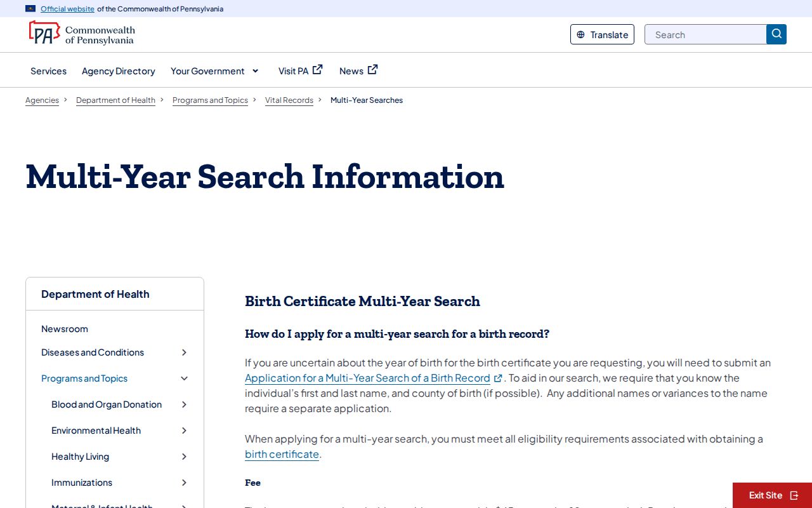Go to Department of Health breadcrumb
812x508 pixels.
tap(115, 100)
